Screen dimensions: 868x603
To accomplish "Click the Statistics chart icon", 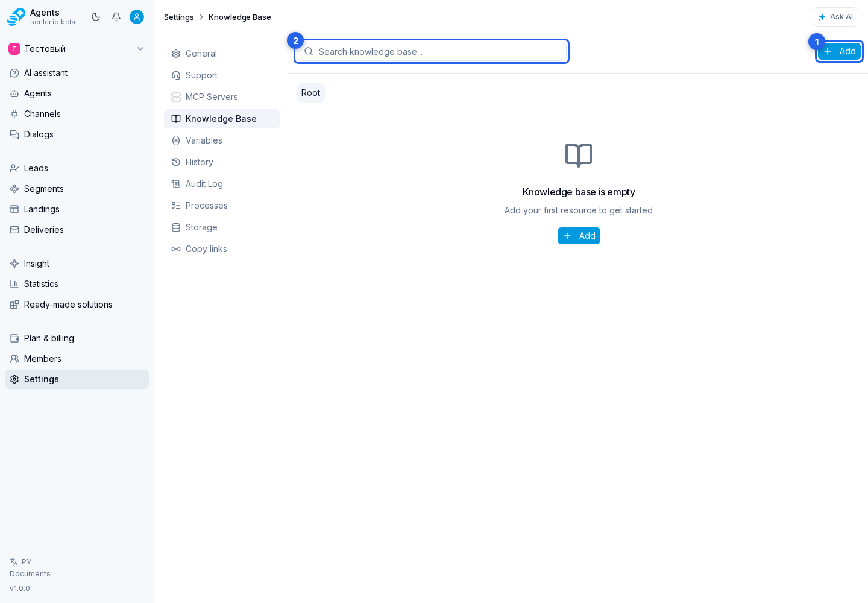I will [x=14, y=284].
